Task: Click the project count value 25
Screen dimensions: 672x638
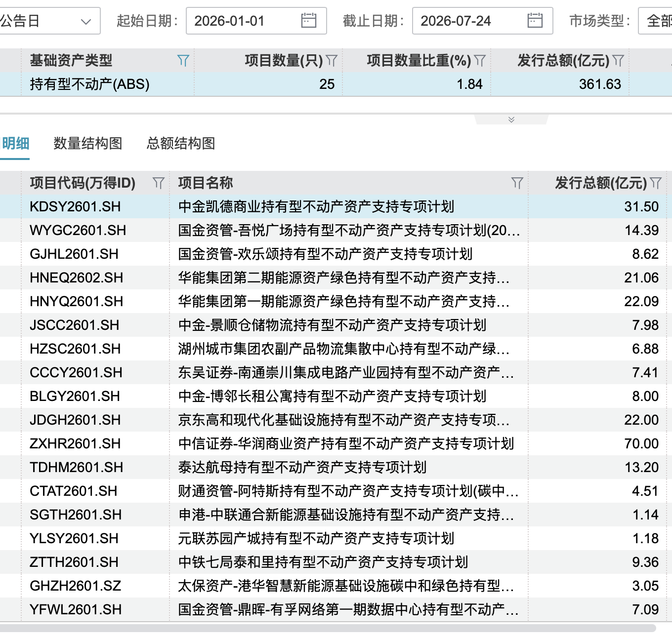Action: 327,84
